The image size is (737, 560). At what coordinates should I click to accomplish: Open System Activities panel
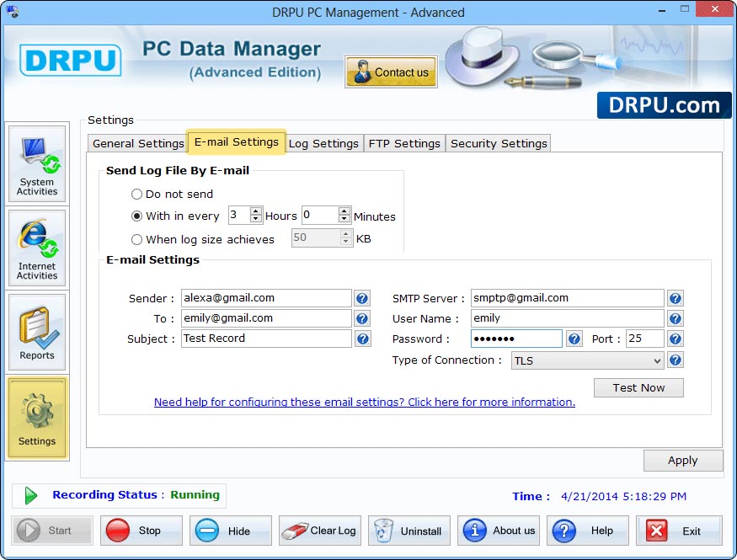click(37, 164)
